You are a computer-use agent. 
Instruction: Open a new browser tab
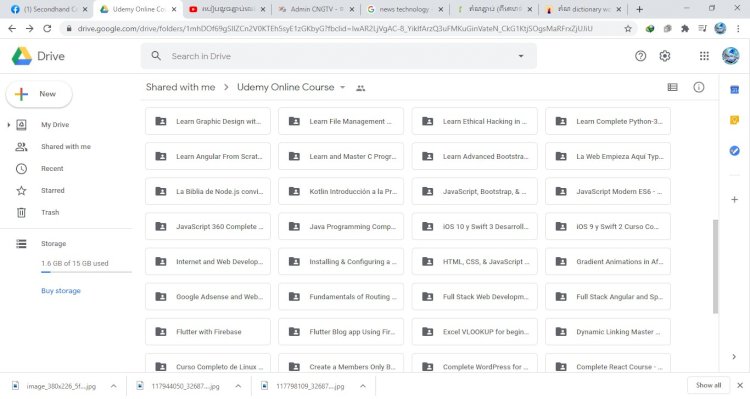(640, 9)
